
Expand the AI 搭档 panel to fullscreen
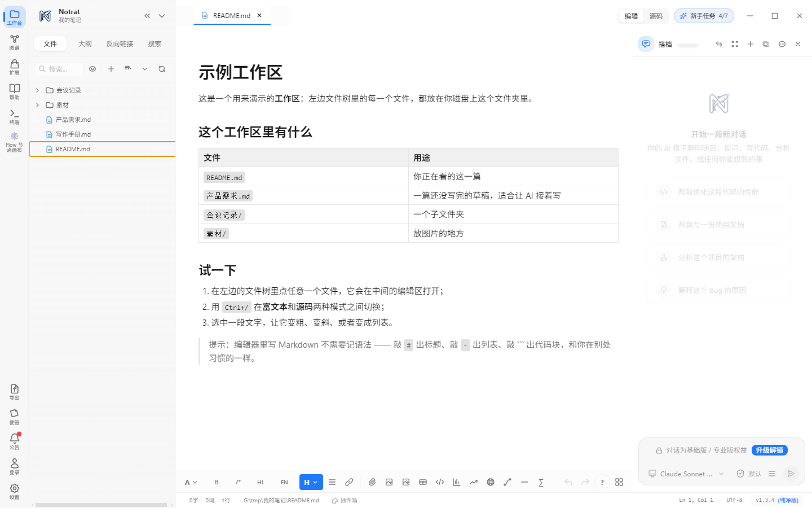pyautogui.click(x=735, y=44)
